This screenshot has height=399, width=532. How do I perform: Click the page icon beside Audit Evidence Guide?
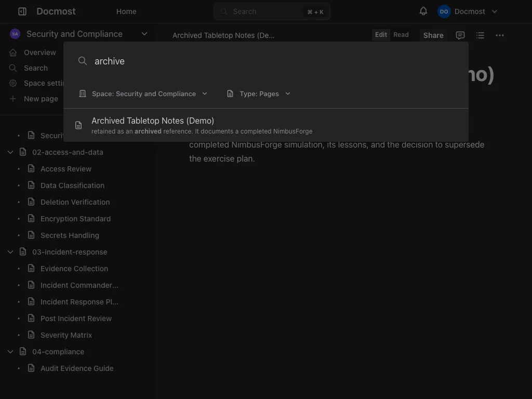point(31,368)
